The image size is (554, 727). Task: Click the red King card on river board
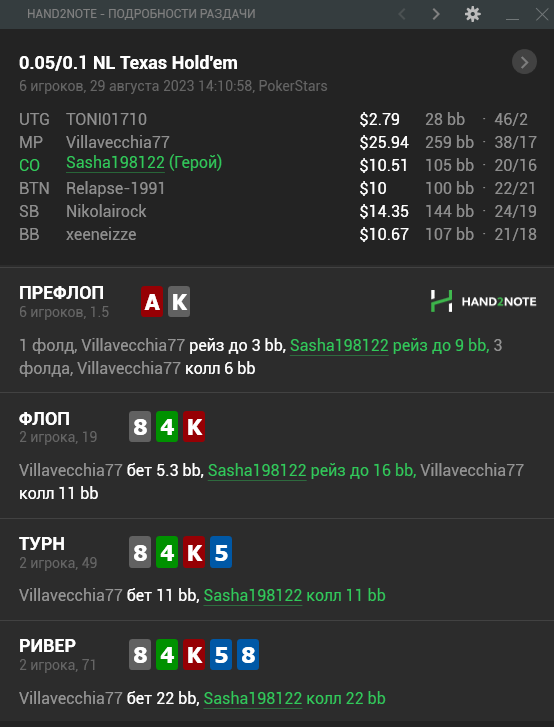click(x=194, y=655)
